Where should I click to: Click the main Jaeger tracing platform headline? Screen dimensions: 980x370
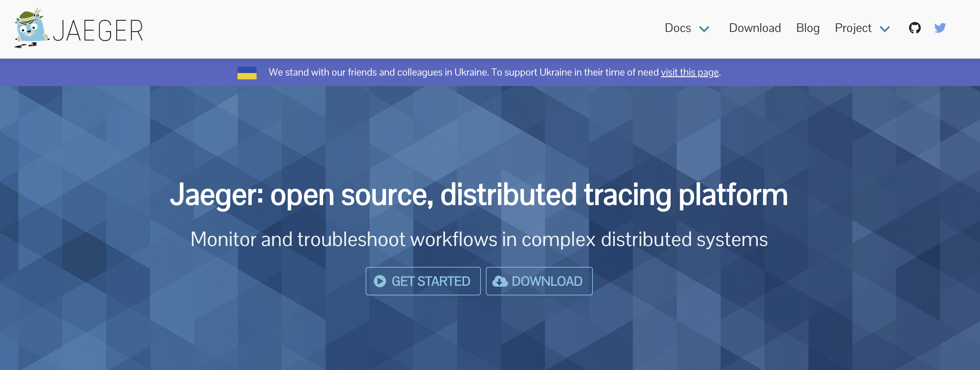coord(479,195)
